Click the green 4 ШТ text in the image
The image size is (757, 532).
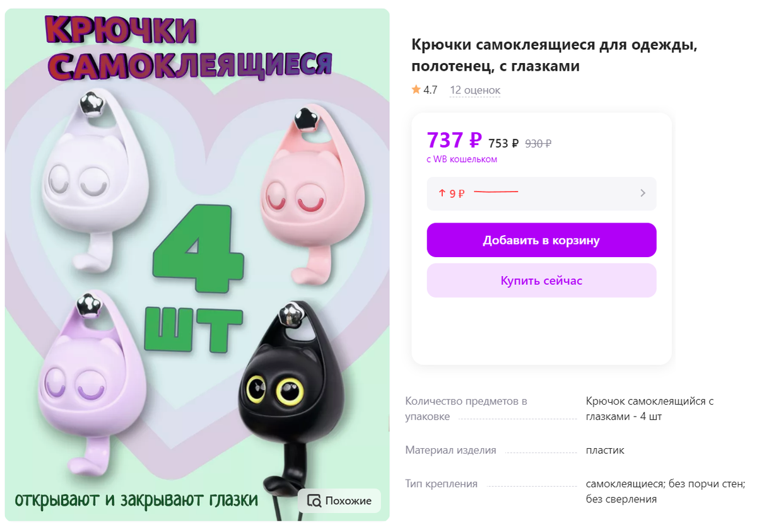click(196, 285)
